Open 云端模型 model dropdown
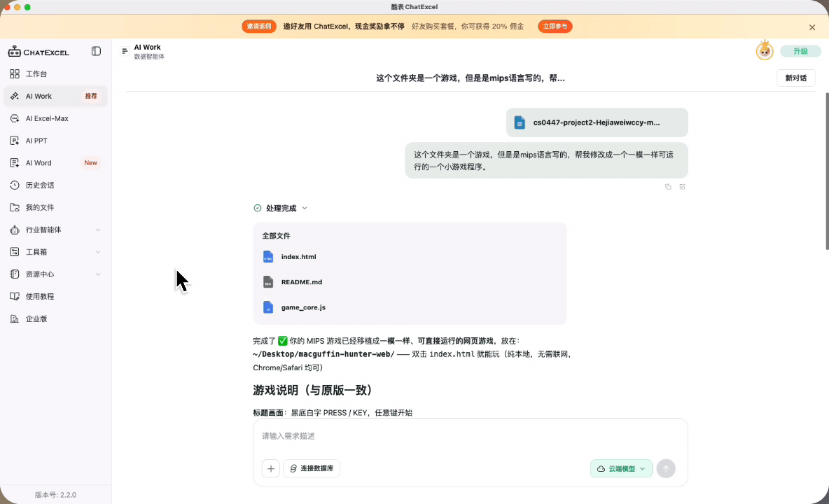The image size is (829, 504). tap(621, 468)
